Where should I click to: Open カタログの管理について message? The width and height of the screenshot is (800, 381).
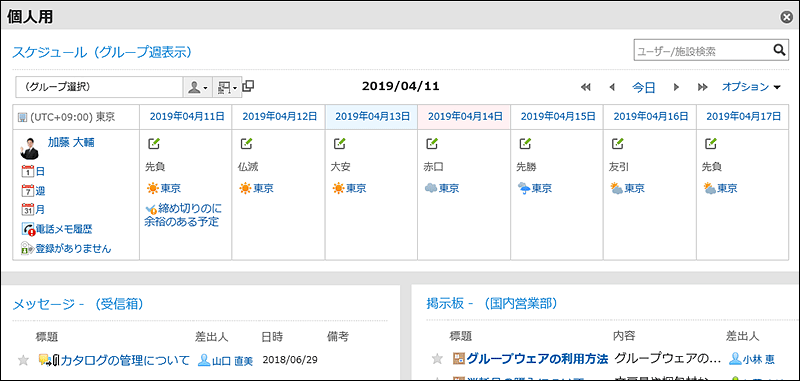pos(125,360)
